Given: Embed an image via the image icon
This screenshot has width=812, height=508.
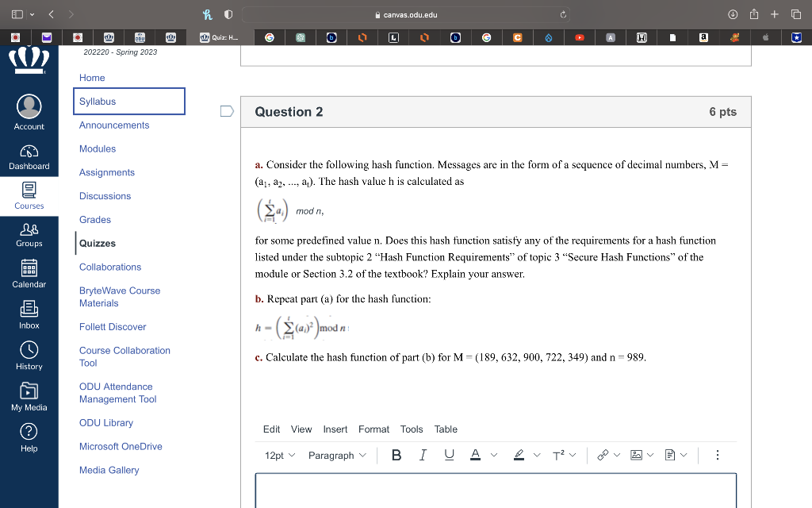Looking at the screenshot, I should pos(635,455).
